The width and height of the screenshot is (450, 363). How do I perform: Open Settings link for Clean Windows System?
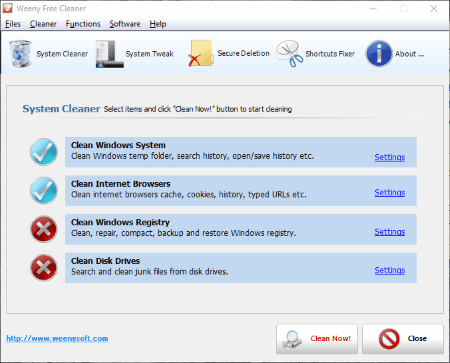(x=390, y=157)
